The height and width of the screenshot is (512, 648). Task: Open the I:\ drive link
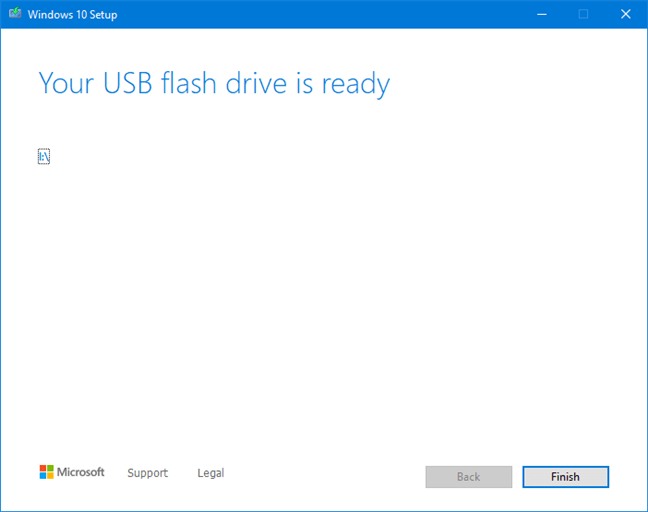[x=44, y=157]
